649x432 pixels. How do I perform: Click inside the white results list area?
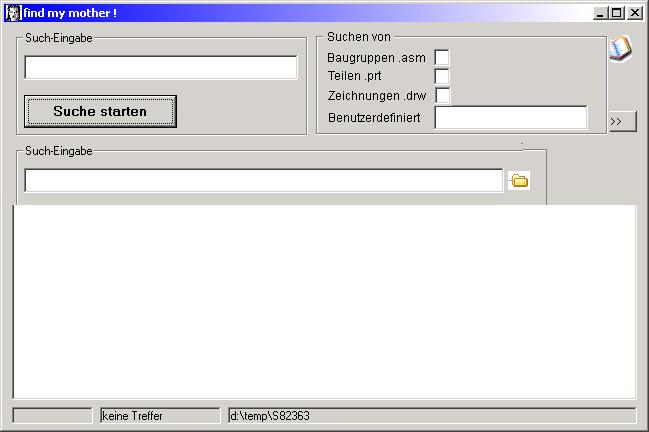coord(324,302)
